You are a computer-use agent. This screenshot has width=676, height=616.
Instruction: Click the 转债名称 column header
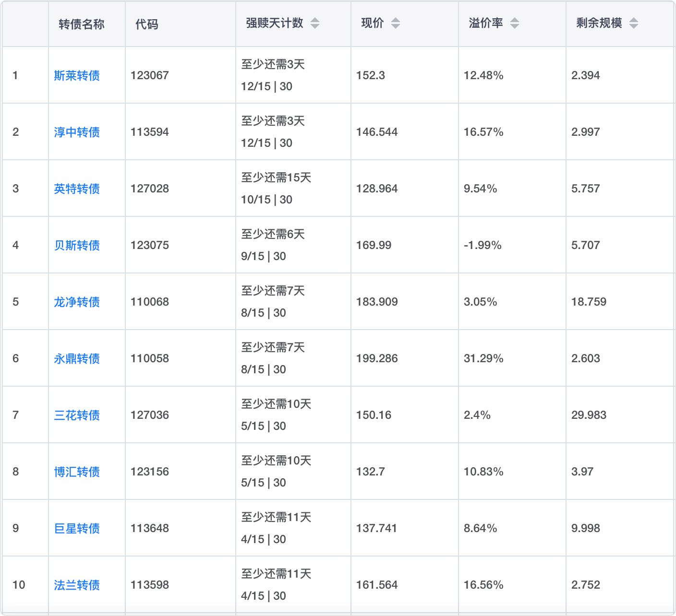point(82,24)
